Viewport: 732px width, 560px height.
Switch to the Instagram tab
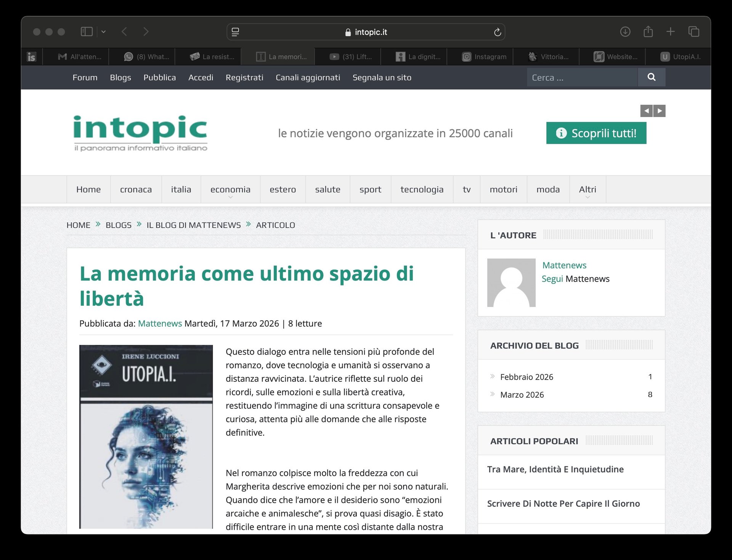[484, 57]
